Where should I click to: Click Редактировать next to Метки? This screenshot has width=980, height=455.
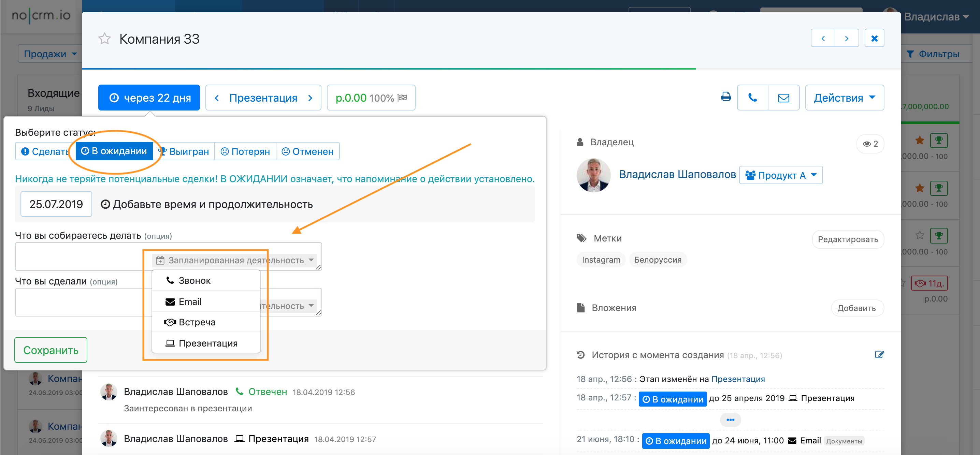[x=848, y=239]
